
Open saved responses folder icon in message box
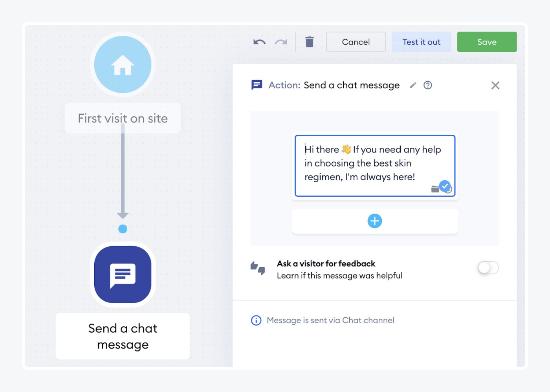(x=435, y=189)
